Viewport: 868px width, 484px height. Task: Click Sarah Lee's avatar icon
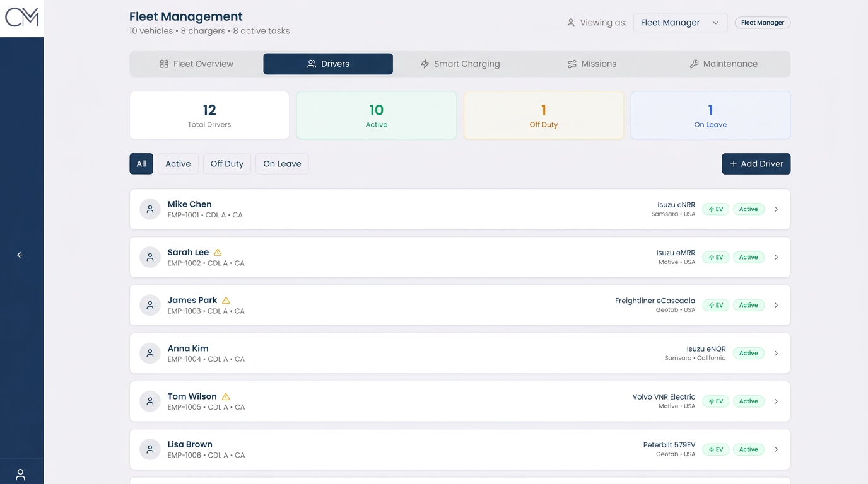tap(150, 257)
